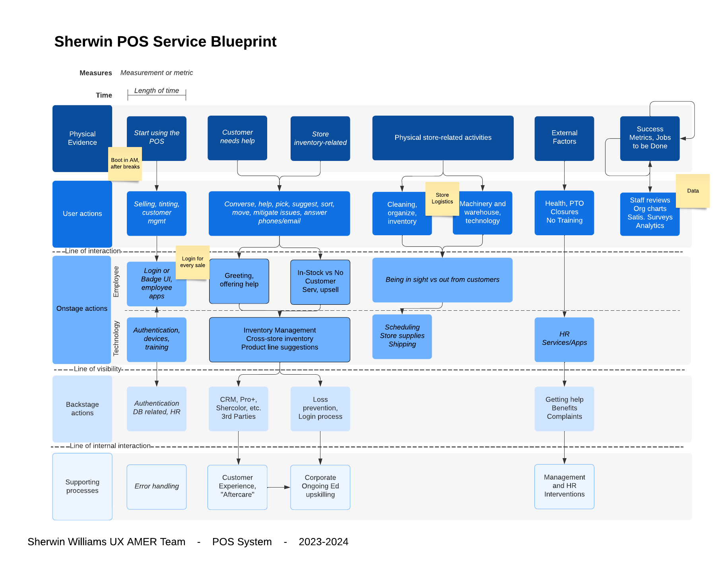Click the Selling, tinting, customer mgmt box

pos(157,213)
